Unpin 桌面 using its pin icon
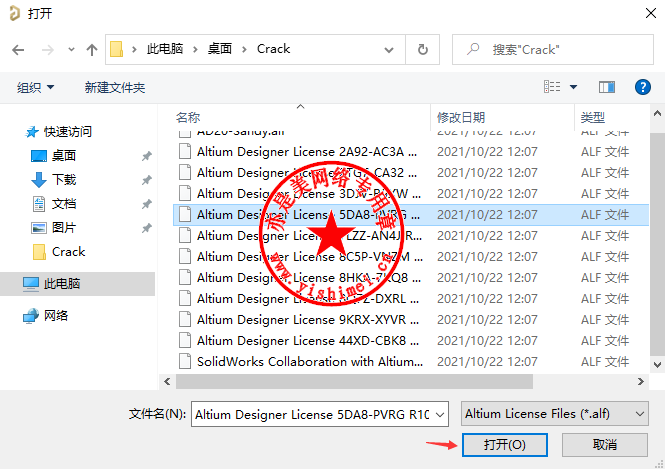Screen dimensions: 665x469 point(146,156)
